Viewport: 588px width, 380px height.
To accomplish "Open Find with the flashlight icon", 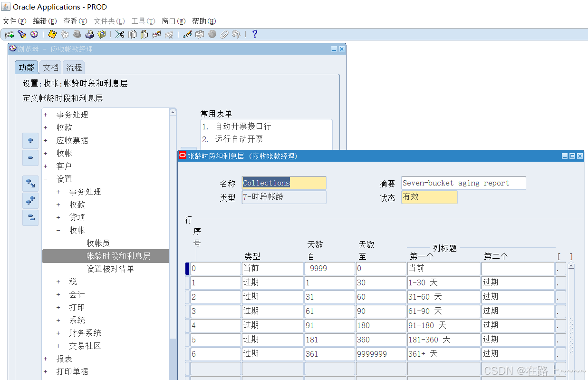I will coord(22,34).
